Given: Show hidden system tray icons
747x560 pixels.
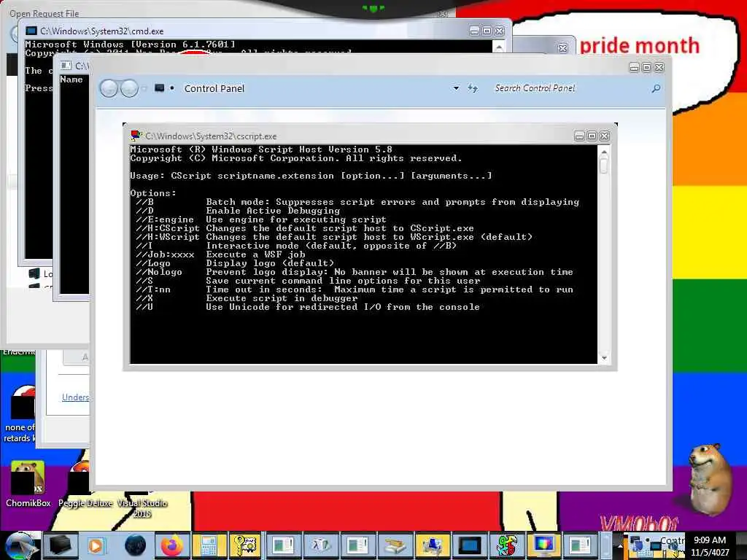Looking at the screenshot, I should [x=621, y=545].
